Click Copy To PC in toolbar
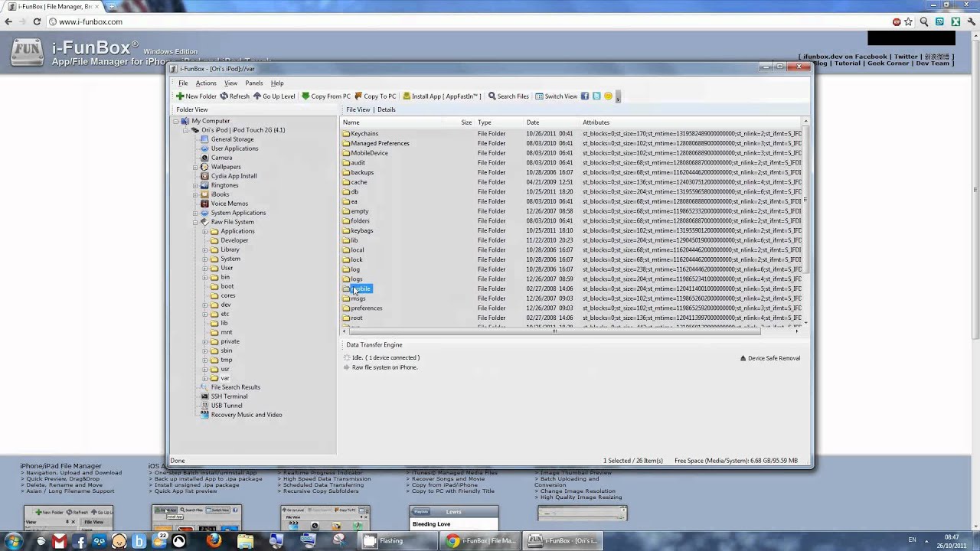The height and width of the screenshot is (551, 980). 375,96
